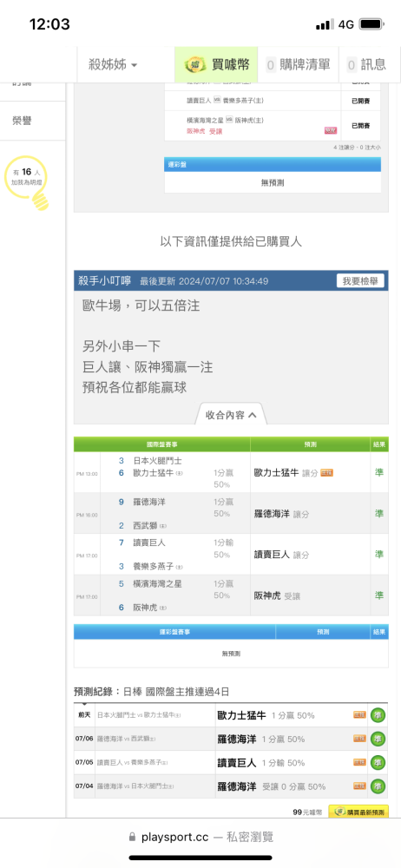
Task: Click the VS icon in 橫濱海灣之星 match row
Action: [x=229, y=120]
